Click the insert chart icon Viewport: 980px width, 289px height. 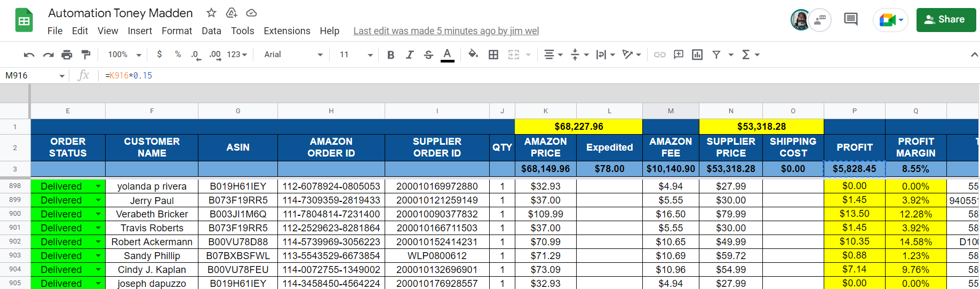click(697, 54)
